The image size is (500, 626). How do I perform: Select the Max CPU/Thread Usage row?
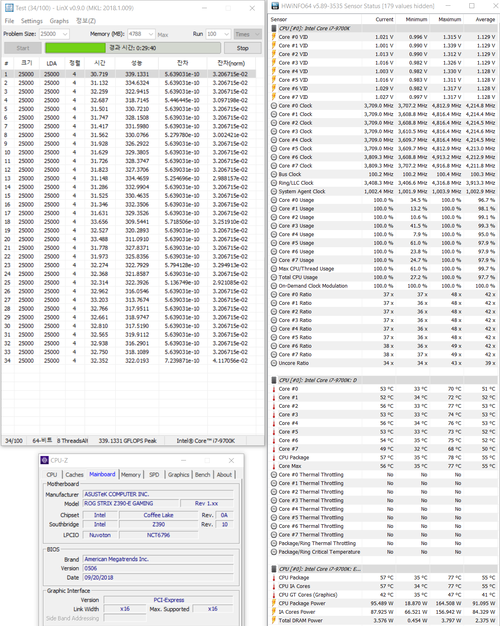(x=383, y=269)
